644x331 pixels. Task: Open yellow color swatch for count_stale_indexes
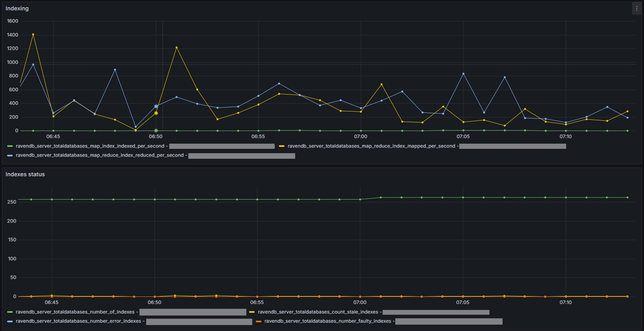coord(252,312)
